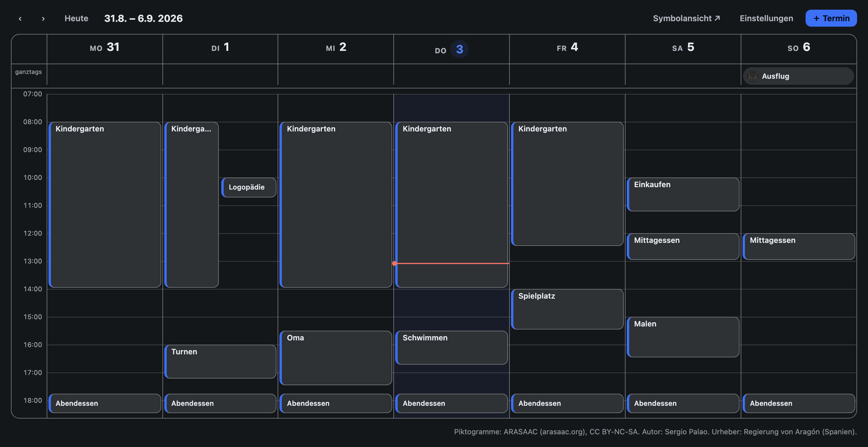Click the 07:00 time label
868x447 pixels.
[33, 94]
